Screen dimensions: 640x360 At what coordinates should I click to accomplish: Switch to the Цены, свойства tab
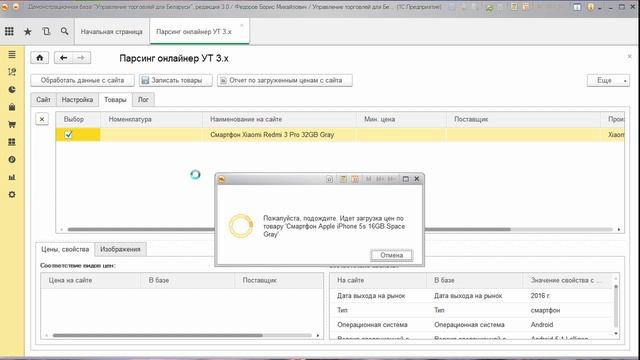pyautogui.click(x=65, y=249)
